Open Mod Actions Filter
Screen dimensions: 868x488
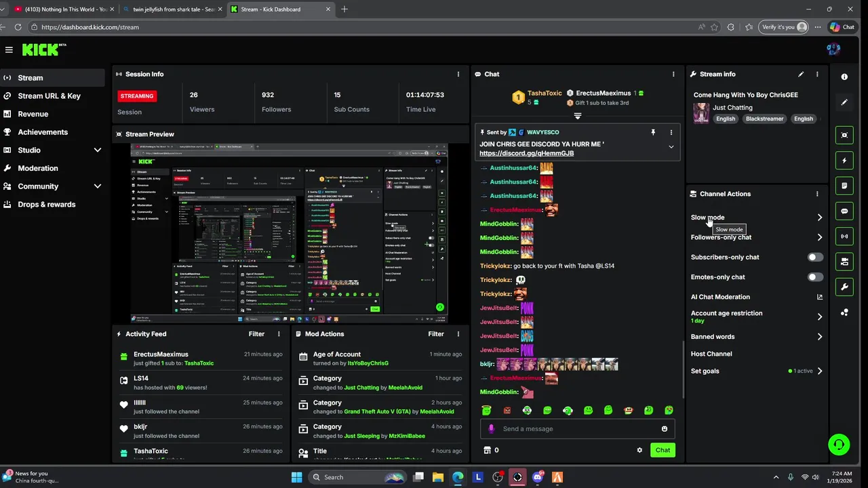436,334
